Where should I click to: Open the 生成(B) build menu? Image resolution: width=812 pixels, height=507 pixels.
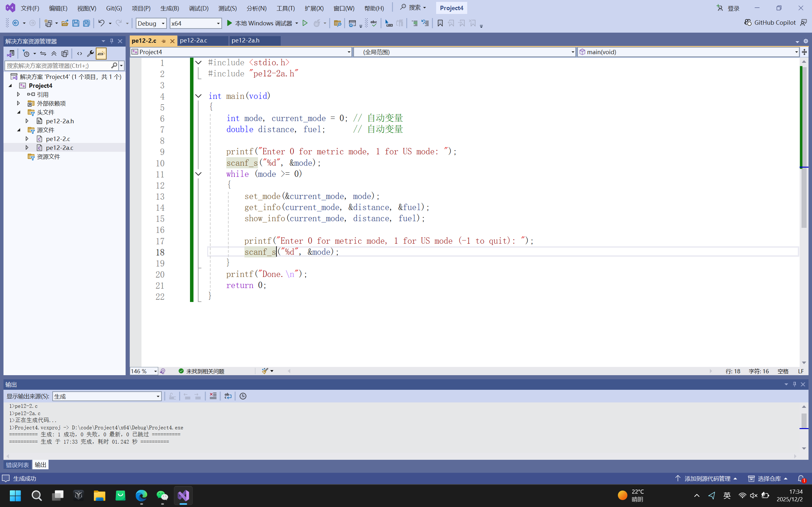(x=169, y=8)
